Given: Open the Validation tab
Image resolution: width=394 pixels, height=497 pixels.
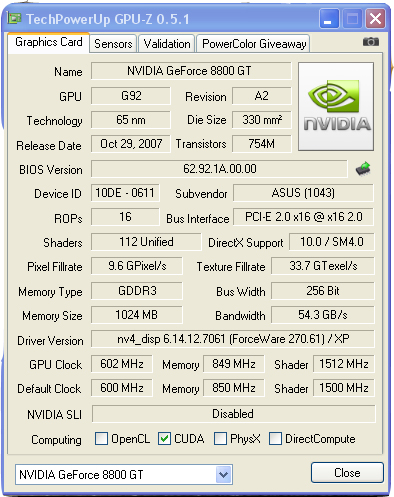Looking at the screenshot, I should pos(167,44).
